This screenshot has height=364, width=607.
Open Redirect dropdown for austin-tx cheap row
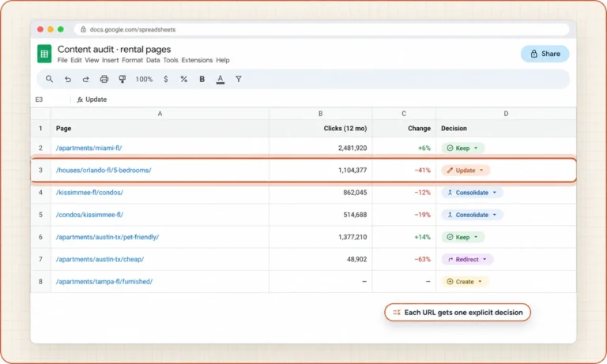(468, 260)
